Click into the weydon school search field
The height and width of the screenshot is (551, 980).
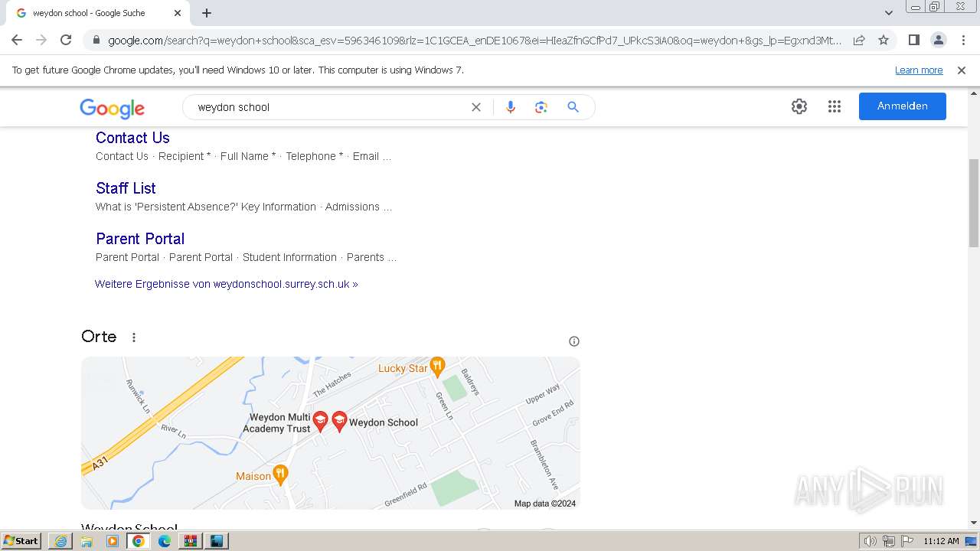[x=329, y=107]
